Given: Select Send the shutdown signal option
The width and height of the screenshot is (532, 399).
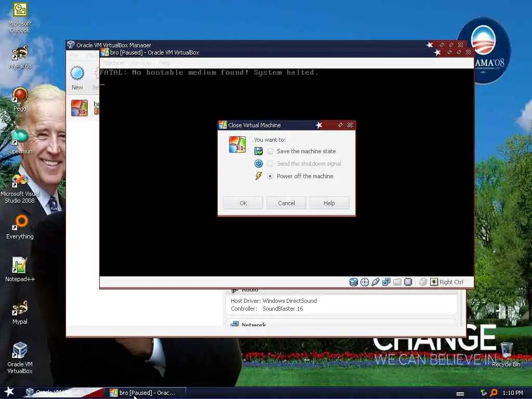Looking at the screenshot, I should [x=270, y=164].
